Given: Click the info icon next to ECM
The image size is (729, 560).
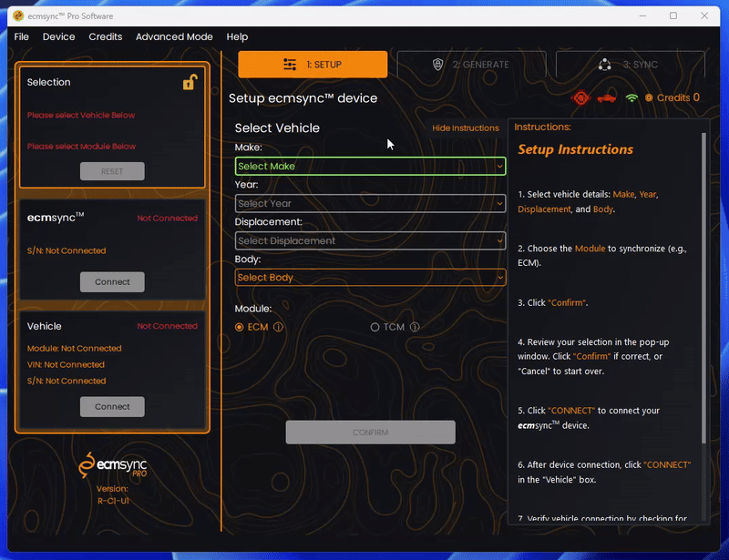Looking at the screenshot, I should (278, 327).
